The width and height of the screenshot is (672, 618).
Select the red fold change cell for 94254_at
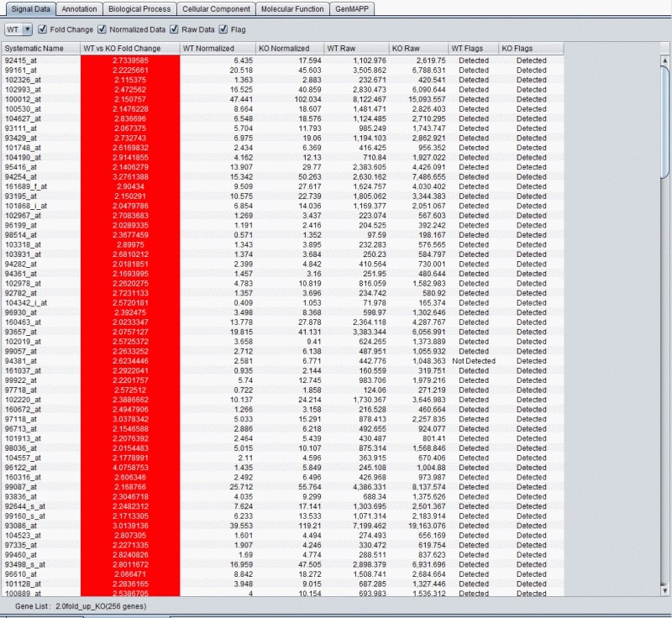coord(129,177)
